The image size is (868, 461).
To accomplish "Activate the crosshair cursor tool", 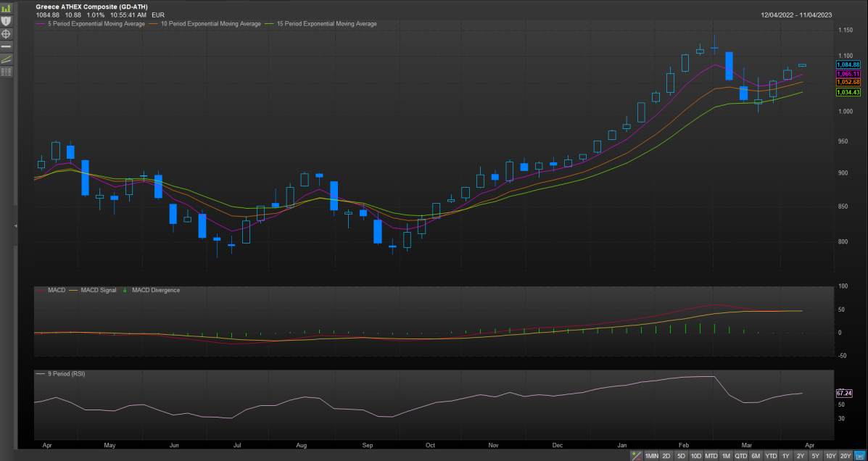I will coord(6,33).
